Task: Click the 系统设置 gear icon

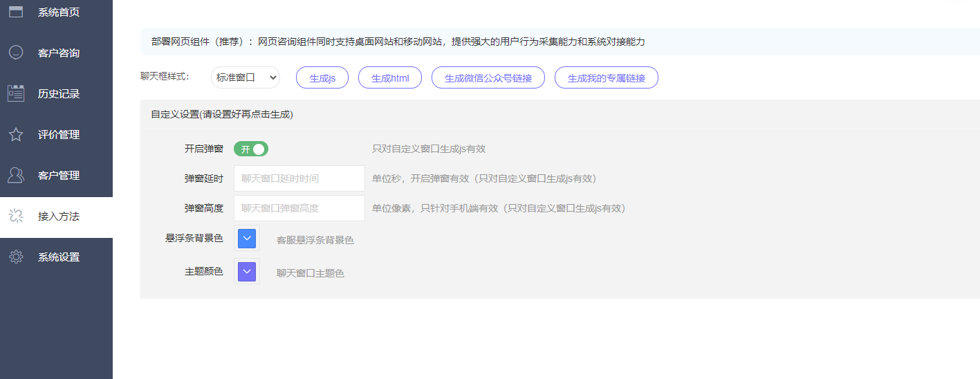Action: (15, 257)
